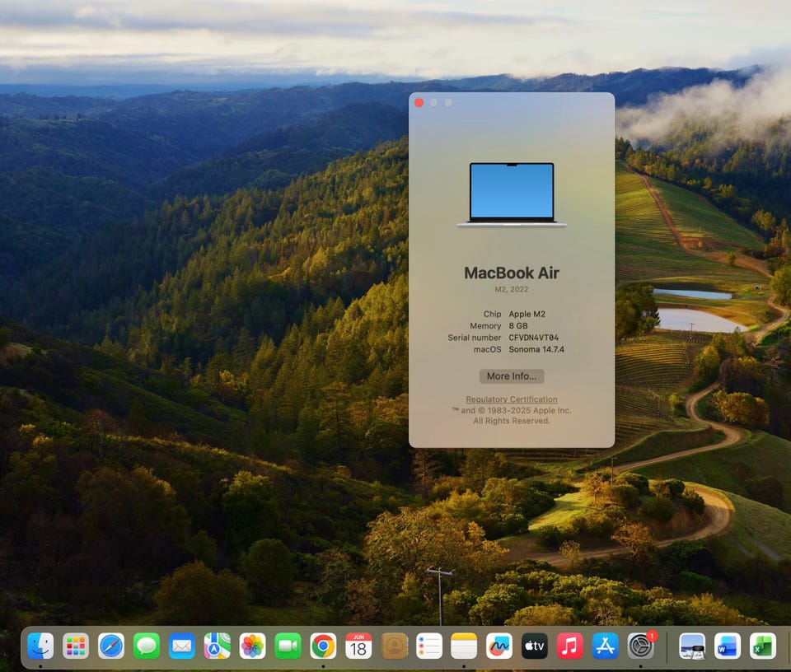Open the Photos app
Viewport: 791px width, 672px height.
(x=252, y=646)
